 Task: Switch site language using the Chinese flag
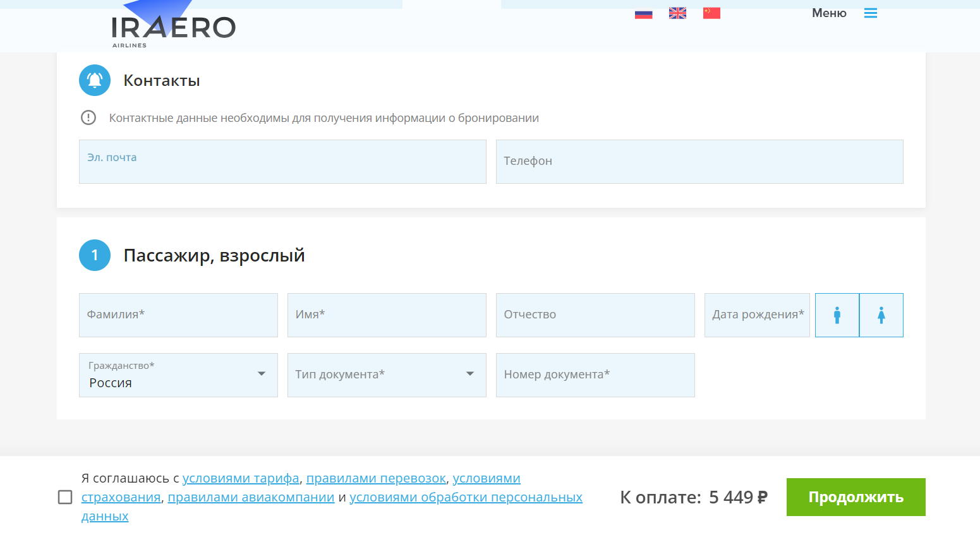pyautogui.click(x=711, y=13)
